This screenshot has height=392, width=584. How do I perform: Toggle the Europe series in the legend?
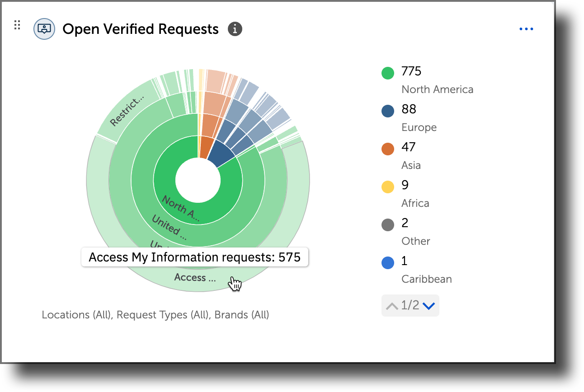point(419,127)
